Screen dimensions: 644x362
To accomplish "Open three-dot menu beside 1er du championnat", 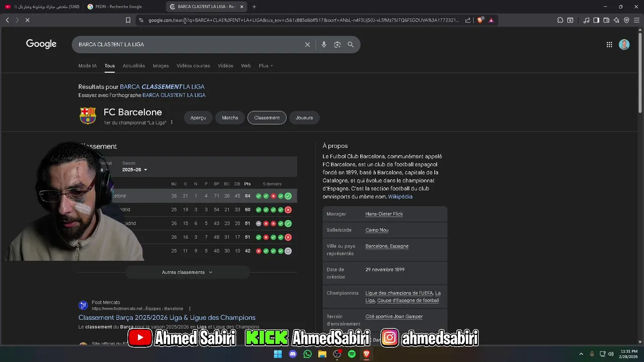I will [172, 122].
